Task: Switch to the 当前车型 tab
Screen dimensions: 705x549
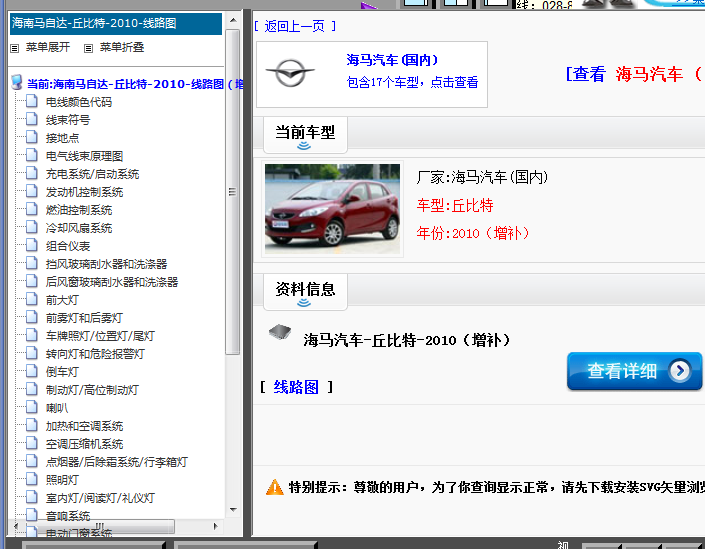Action: click(305, 135)
